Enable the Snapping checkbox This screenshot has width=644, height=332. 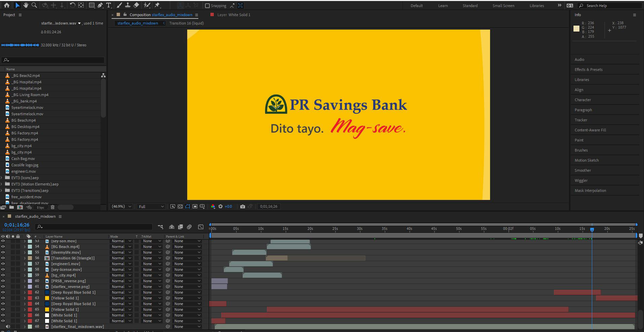coord(207,6)
